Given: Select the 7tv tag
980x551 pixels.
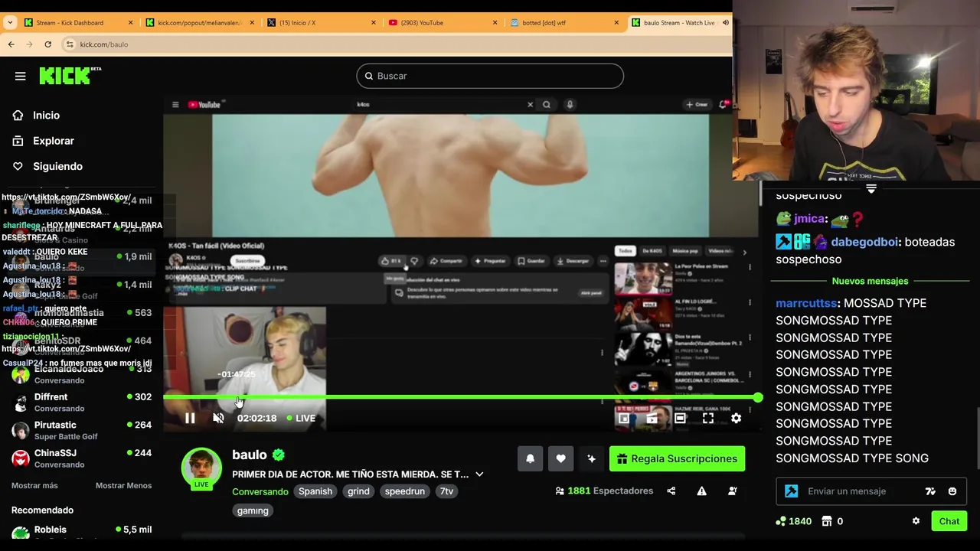Looking at the screenshot, I should click(x=446, y=491).
